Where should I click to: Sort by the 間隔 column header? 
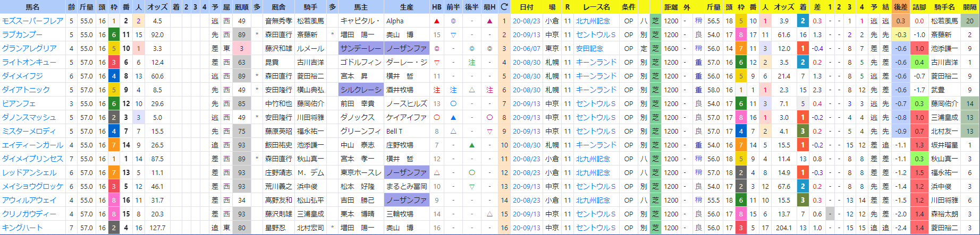[x=969, y=7]
